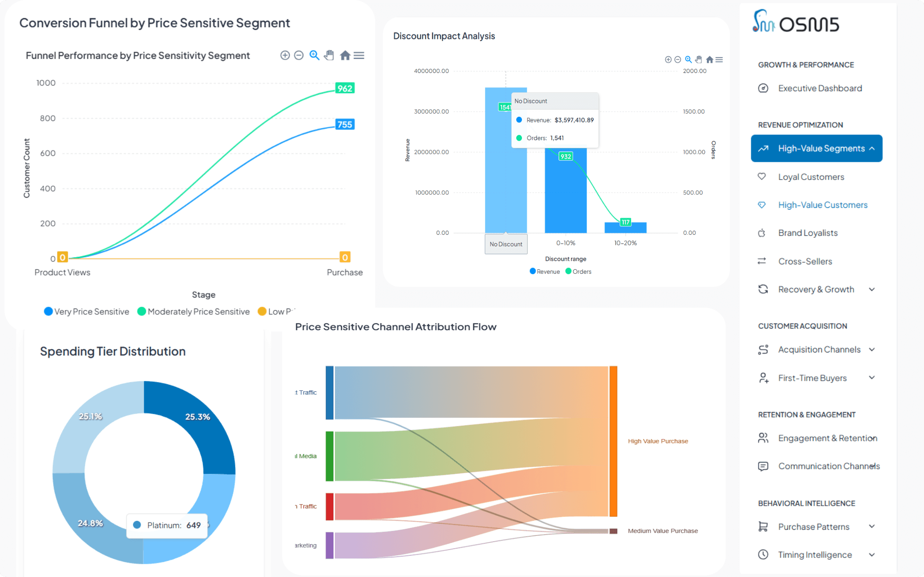Click home reset icon on Discount Impact chart
The width and height of the screenshot is (924, 577).
click(x=709, y=60)
